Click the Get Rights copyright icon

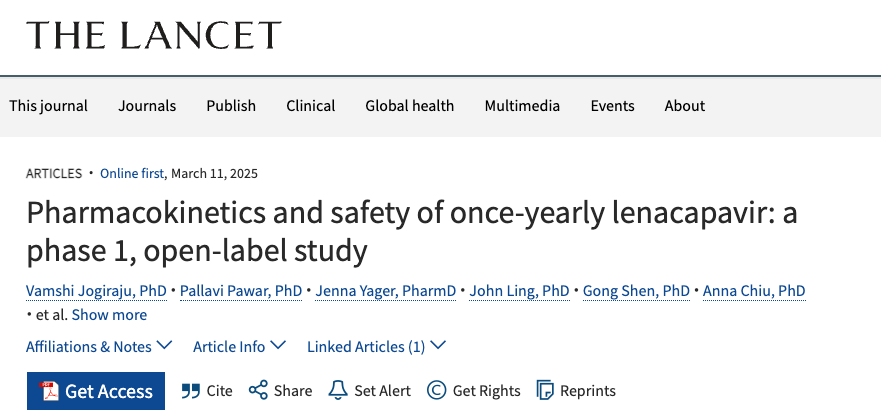pyautogui.click(x=436, y=390)
